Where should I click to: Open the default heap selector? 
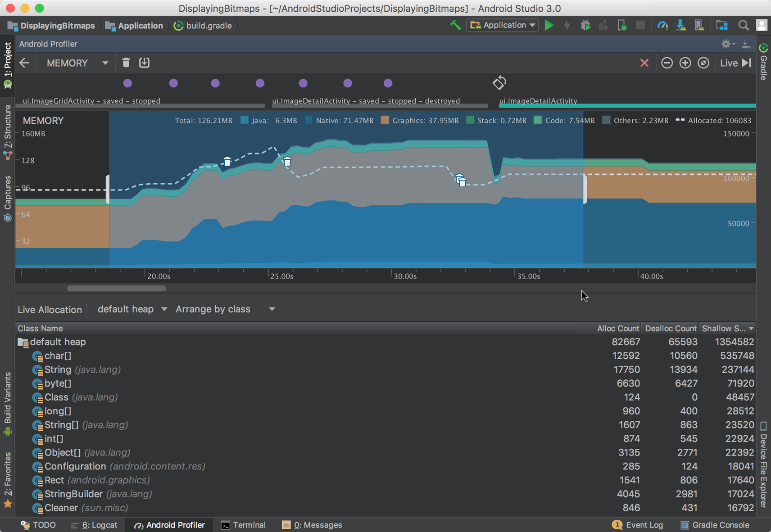point(131,309)
